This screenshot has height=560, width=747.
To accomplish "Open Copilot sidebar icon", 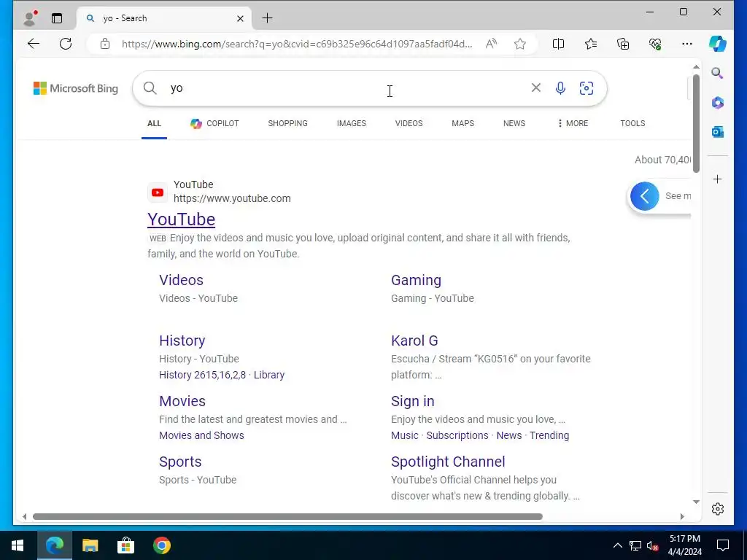I will pyautogui.click(x=718, y=44).
